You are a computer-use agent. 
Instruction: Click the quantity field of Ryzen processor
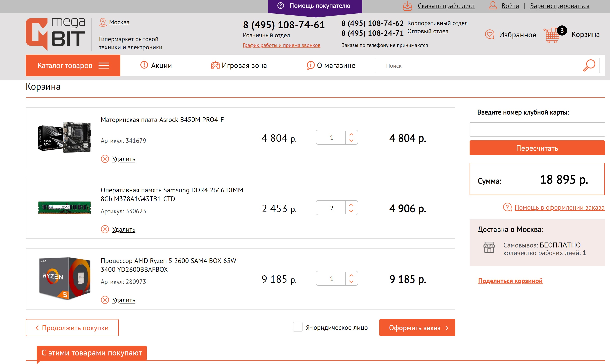point(331,278)
